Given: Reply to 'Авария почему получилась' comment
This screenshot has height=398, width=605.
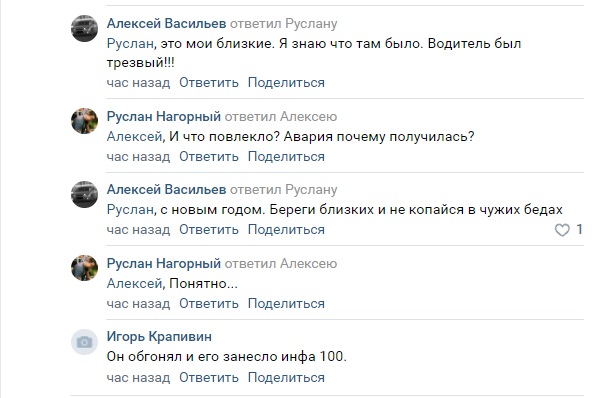Looking at the screenshot, I should pos(209,157).
